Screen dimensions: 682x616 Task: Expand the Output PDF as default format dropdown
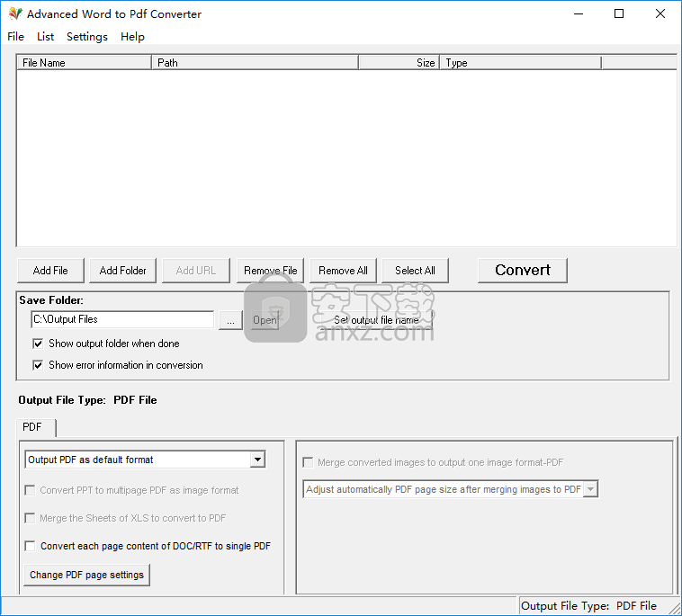257,460
